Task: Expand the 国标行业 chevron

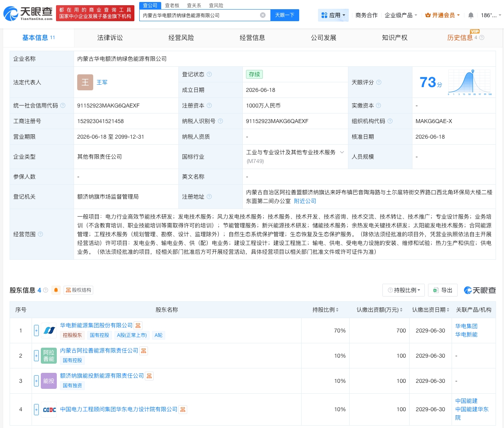Action: tap(342, 152)
